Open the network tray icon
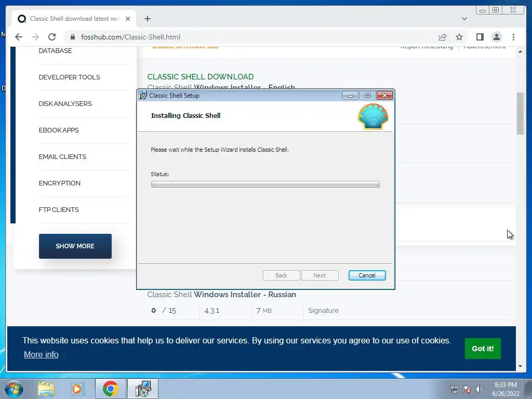 click(x=454, y=390)
